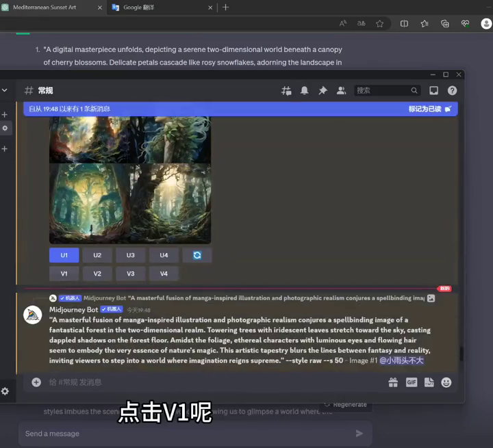Open the Discord threads icon
This screenshot has height=448, width=493.
coord(286,91)
